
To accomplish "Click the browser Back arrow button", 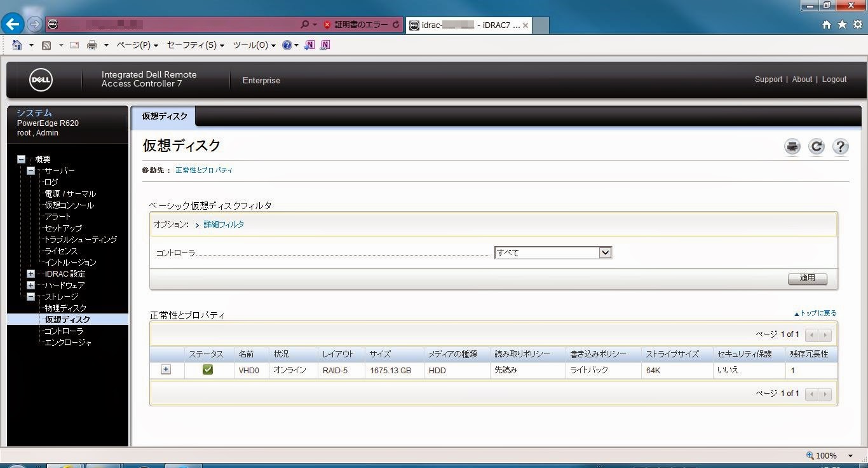I will click(x=13, y=24).
